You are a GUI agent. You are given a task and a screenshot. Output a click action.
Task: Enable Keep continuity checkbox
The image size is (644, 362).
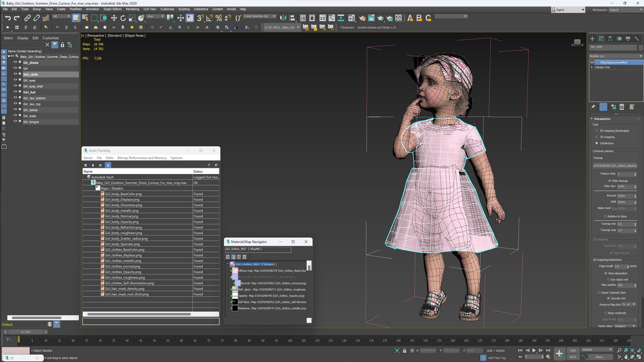tap(606, 313)
